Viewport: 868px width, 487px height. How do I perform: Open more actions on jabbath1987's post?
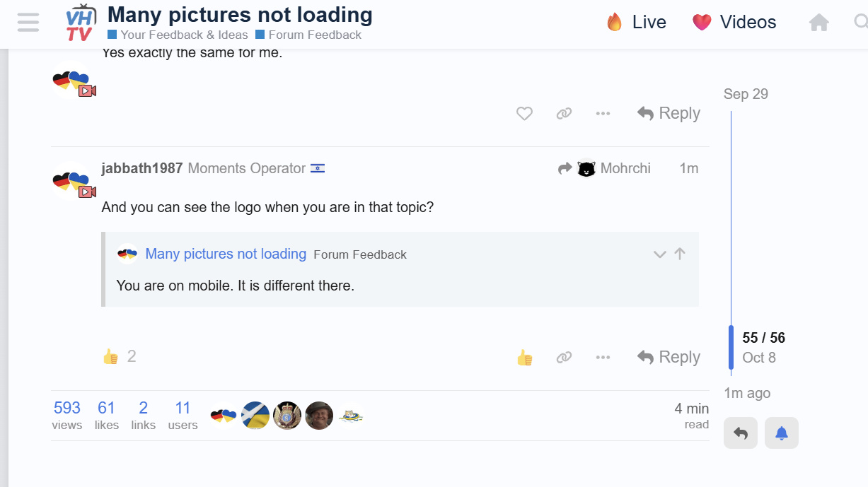pyautogui.click(x=603, y=358)
